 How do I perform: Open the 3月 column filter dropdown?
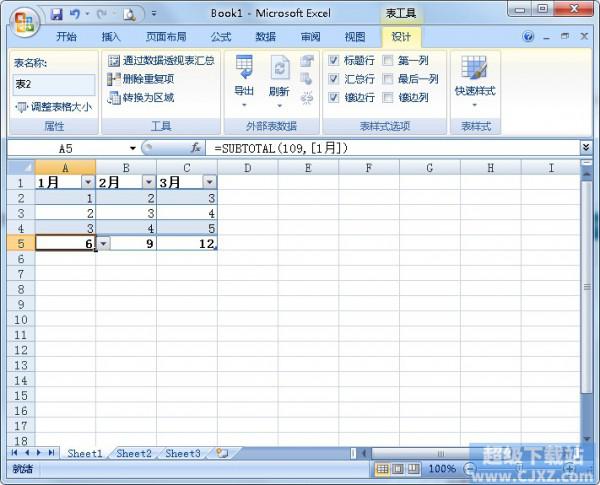[209, 182]
